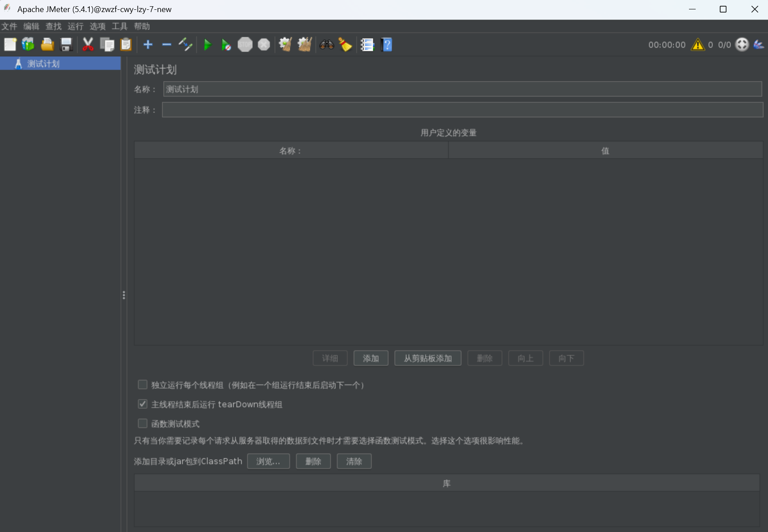Click the Reset search broom icon
This screenshot has width=768, height=532.
(x=346, y=45)
